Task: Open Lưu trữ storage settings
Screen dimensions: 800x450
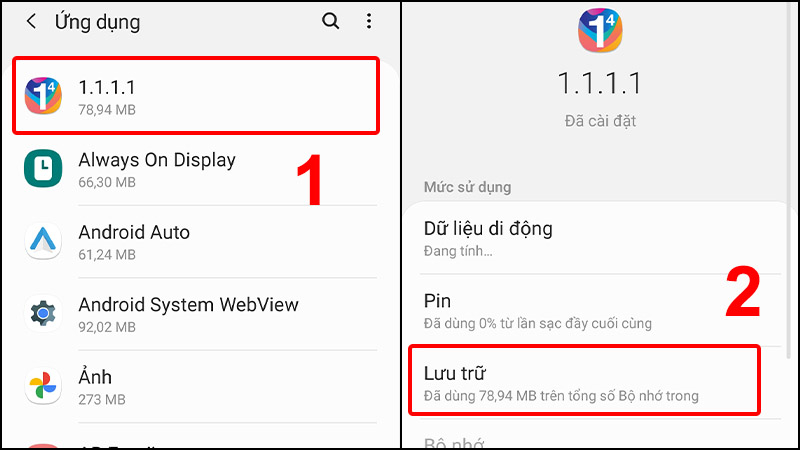Action: click(585, 380)
